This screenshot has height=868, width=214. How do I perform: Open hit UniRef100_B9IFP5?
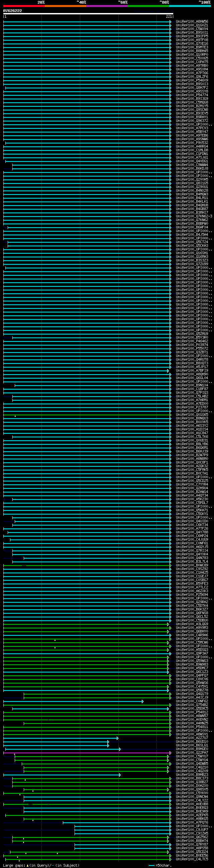pos(192,36)
